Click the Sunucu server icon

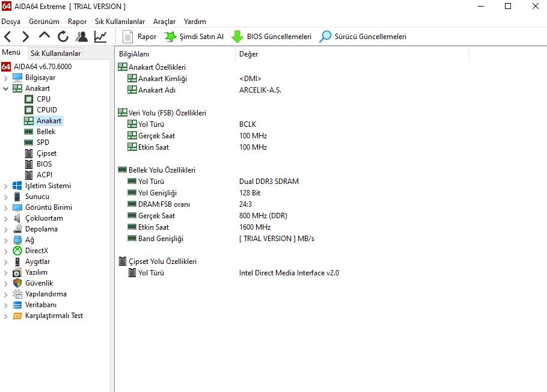coord(17,197)
